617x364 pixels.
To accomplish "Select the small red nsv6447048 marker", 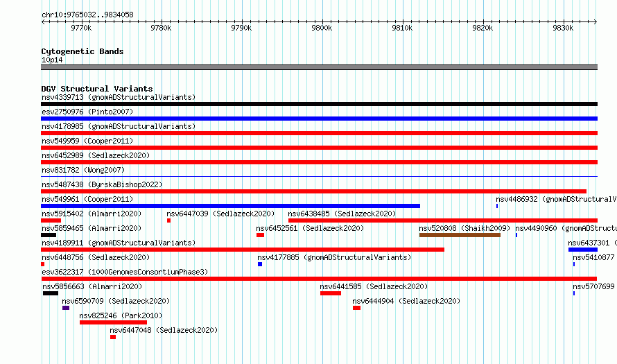I will tap(113, 337).
